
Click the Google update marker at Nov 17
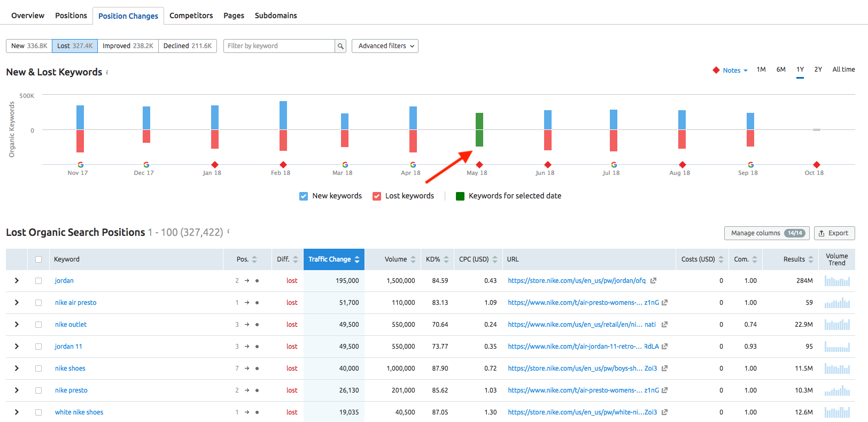point(80,165)
